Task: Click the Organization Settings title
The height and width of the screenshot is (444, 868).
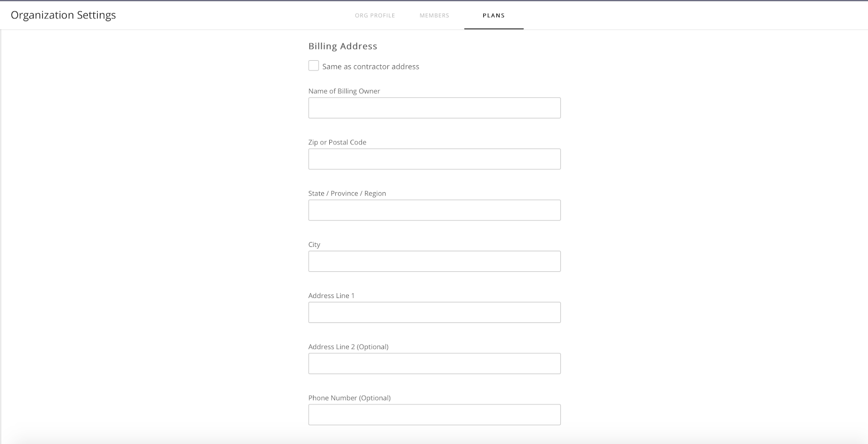Action: pyautogui.click(x=63, y=15)
